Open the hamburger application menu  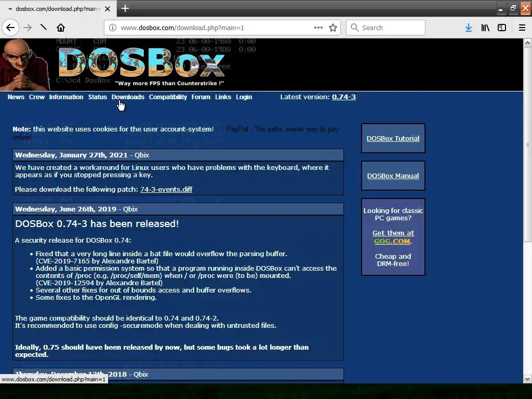pyautogui.click(x=522, y=28)
